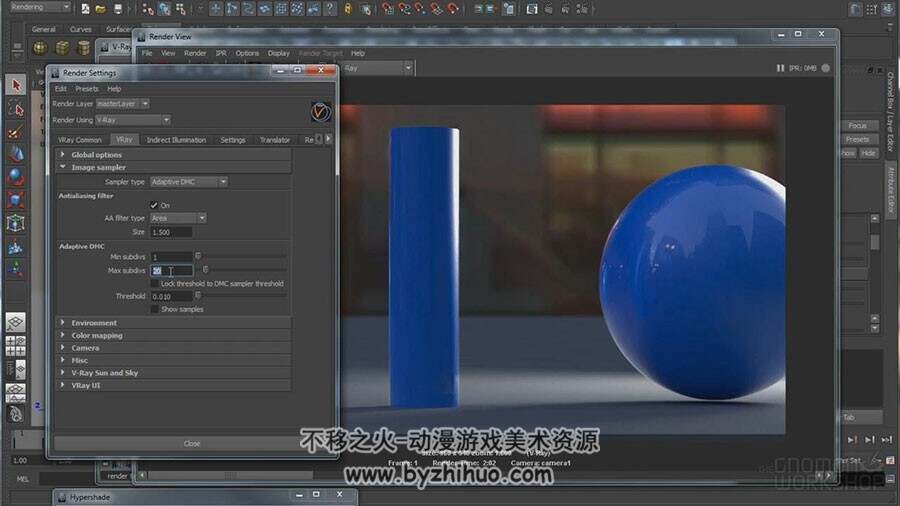Click the Snap to points magnet icon

(420, 9)
